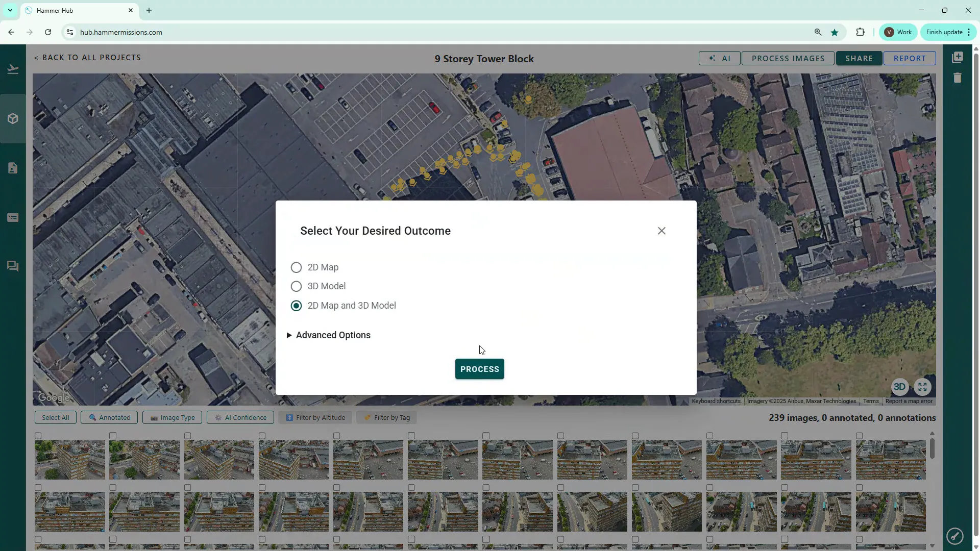Close the Desired Outcome dialog

[x=661, y=231]
